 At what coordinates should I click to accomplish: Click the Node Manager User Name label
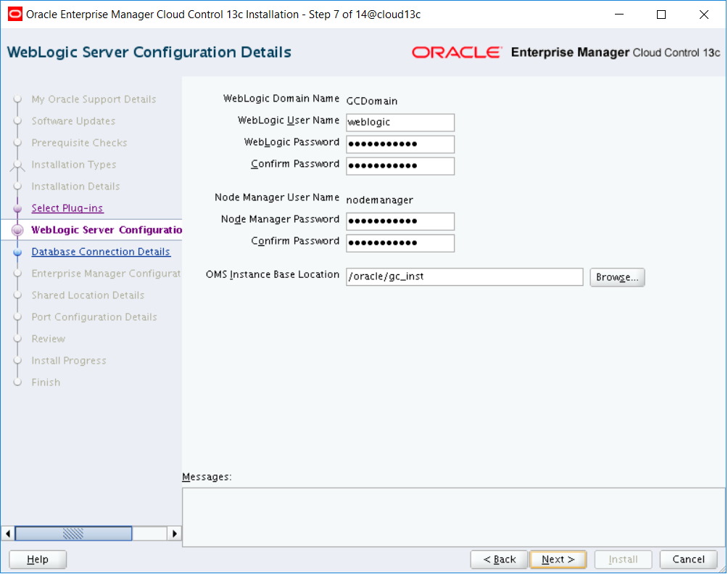(x=277, y=197)
